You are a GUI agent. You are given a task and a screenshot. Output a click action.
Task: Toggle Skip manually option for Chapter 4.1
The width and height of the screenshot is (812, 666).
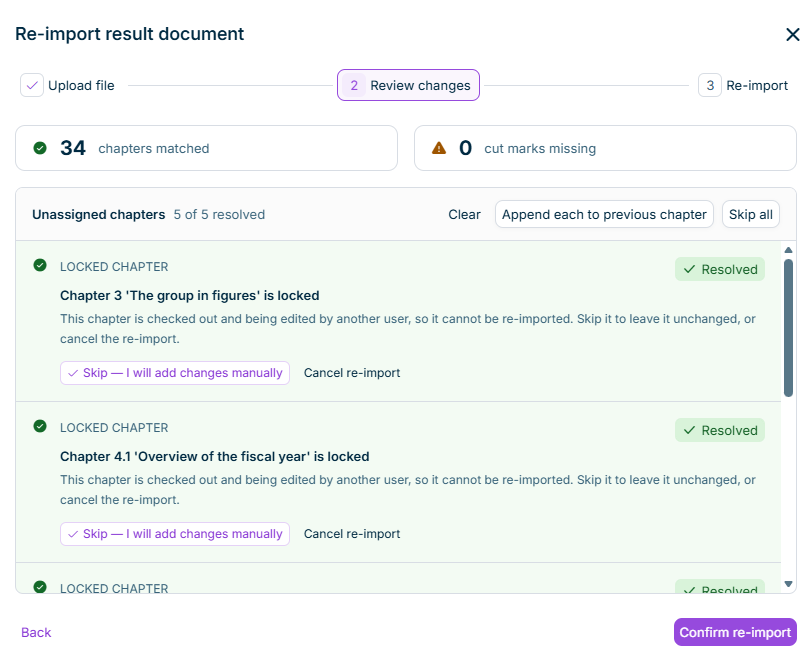175,534
